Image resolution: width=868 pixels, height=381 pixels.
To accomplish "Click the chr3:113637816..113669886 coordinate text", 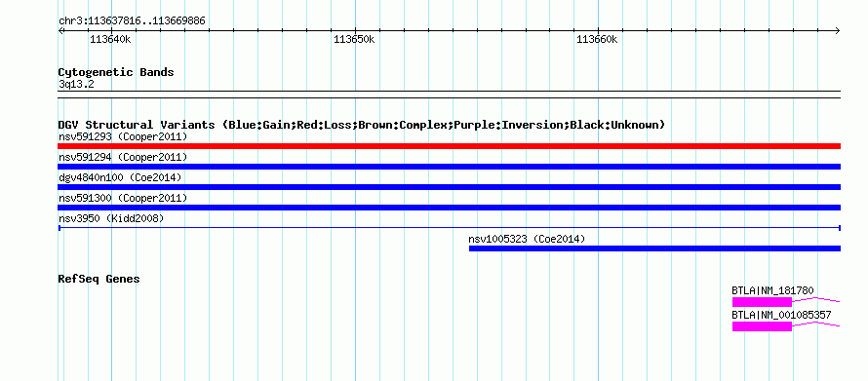I will 132,21.
